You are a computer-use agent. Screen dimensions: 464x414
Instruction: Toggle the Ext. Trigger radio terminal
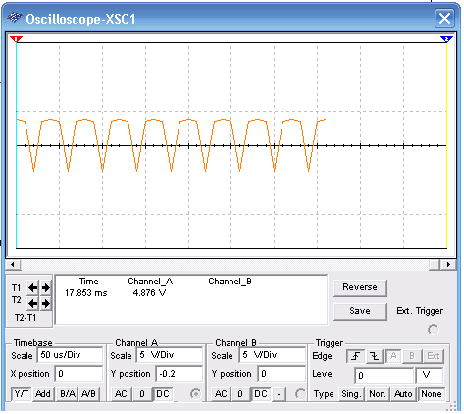(x=433, y=330)
